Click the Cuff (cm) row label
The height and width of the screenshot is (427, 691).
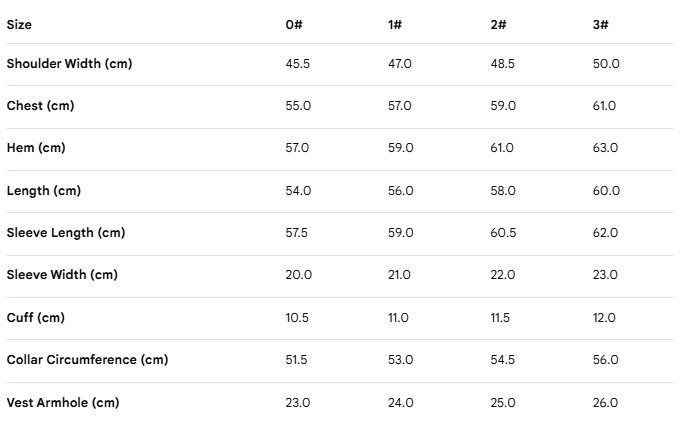point(36,318)
